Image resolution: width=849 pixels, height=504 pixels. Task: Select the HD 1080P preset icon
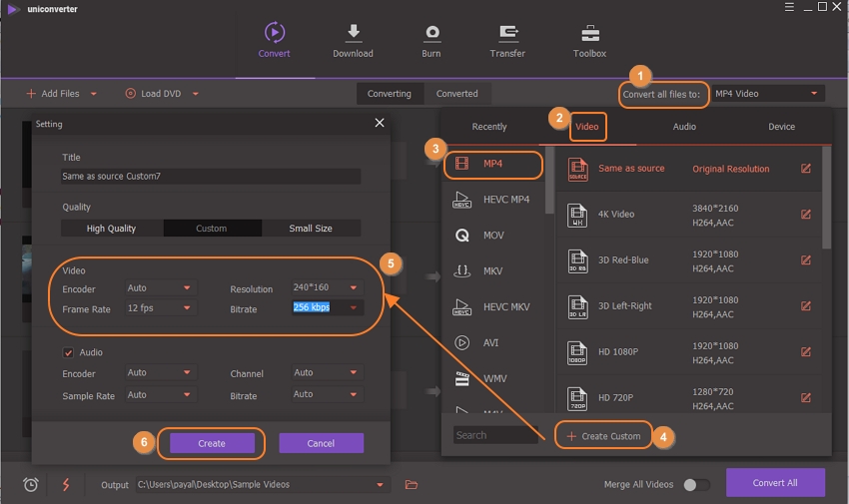pyautogui.click(x=577, y=352)
